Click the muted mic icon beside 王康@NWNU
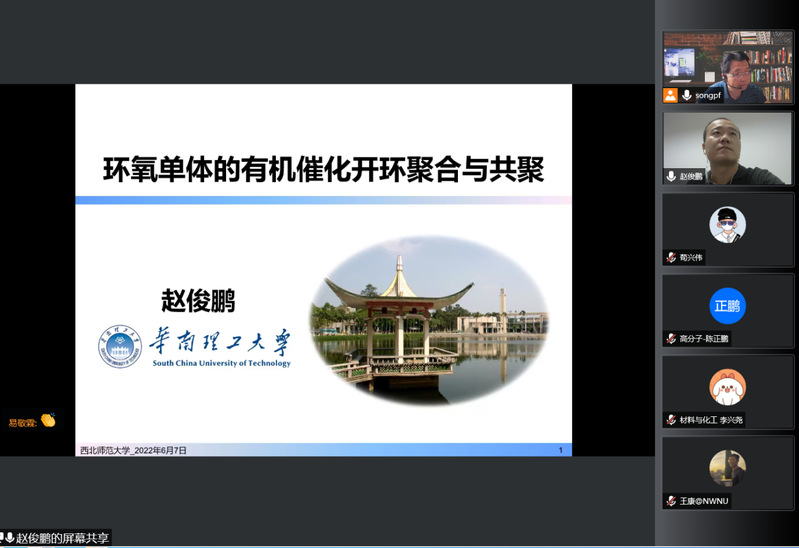 click(x=671, y=501)
